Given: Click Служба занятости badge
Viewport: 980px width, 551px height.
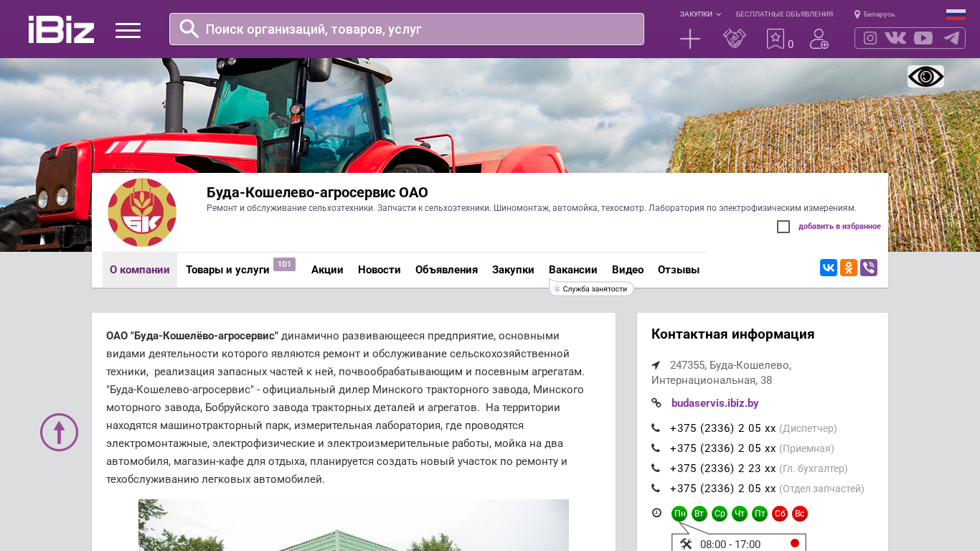Looking at the screenshot, I should pyautogui.click(x=592, y=289).
